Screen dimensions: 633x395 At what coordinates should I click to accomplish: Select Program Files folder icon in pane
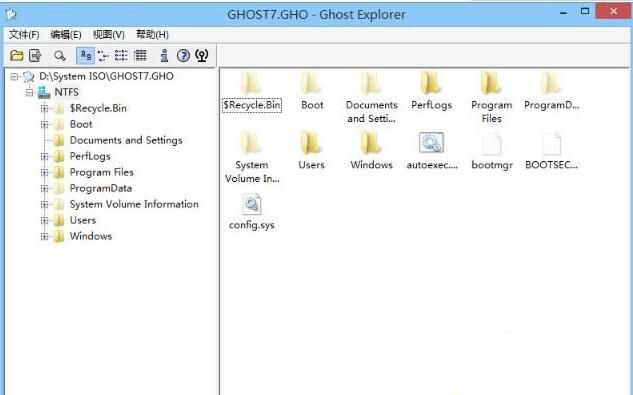coord(491,84)
